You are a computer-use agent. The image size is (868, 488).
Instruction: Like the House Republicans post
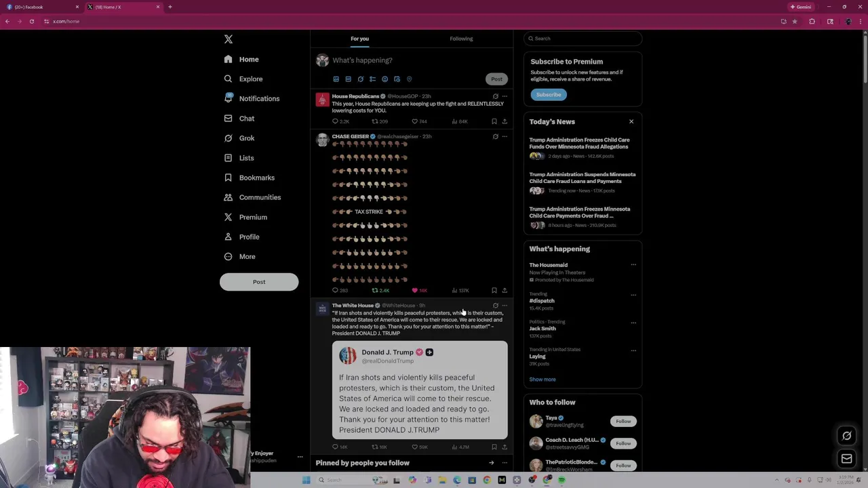pyautogui.click(x=419, y=121)
